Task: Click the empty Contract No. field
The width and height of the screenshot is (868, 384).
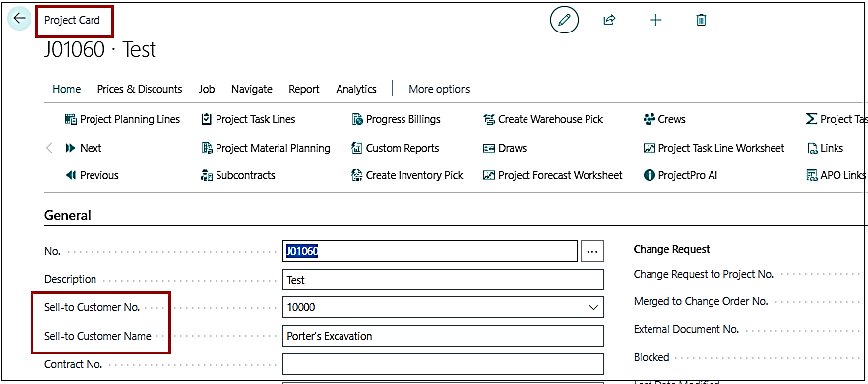Action: (x=443, y=364)
